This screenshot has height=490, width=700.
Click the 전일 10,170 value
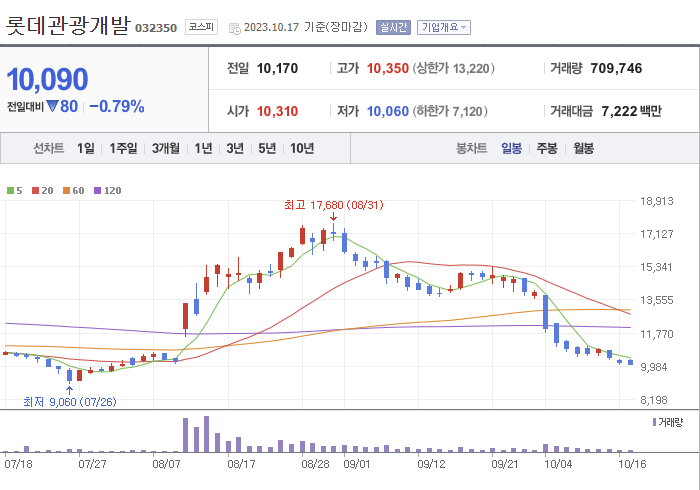click(x=277, y=68)
